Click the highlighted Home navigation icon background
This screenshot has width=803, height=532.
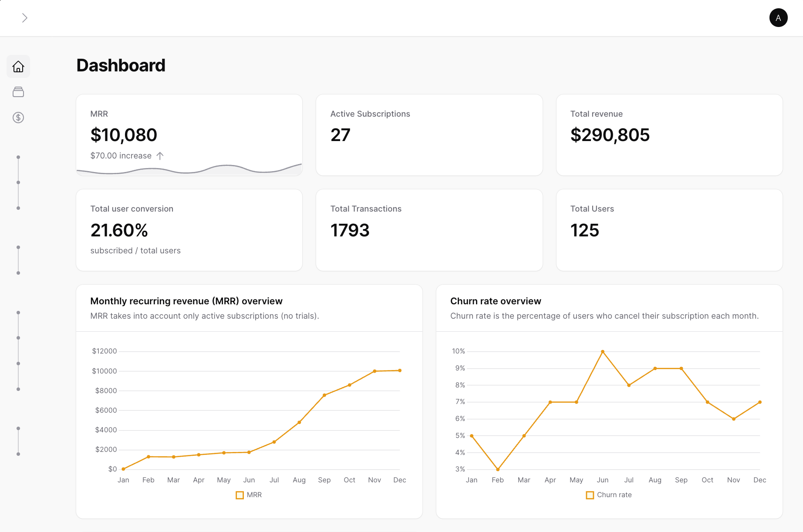point(18,66)
